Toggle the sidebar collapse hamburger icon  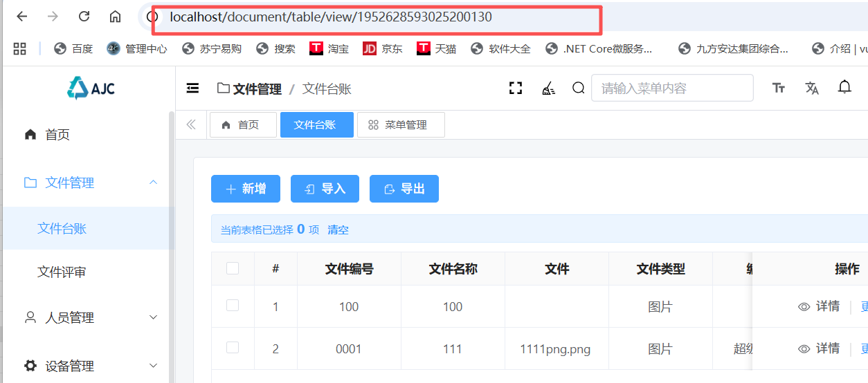(193, 88)
